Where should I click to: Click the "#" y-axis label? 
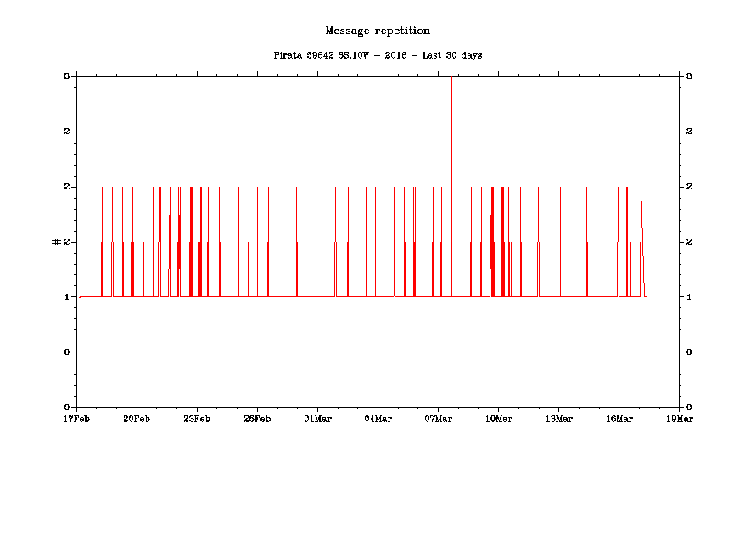point(56,242)
